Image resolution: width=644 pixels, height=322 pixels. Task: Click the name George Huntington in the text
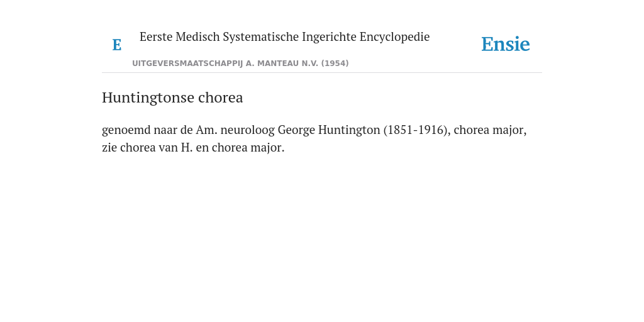click(329, 130)
